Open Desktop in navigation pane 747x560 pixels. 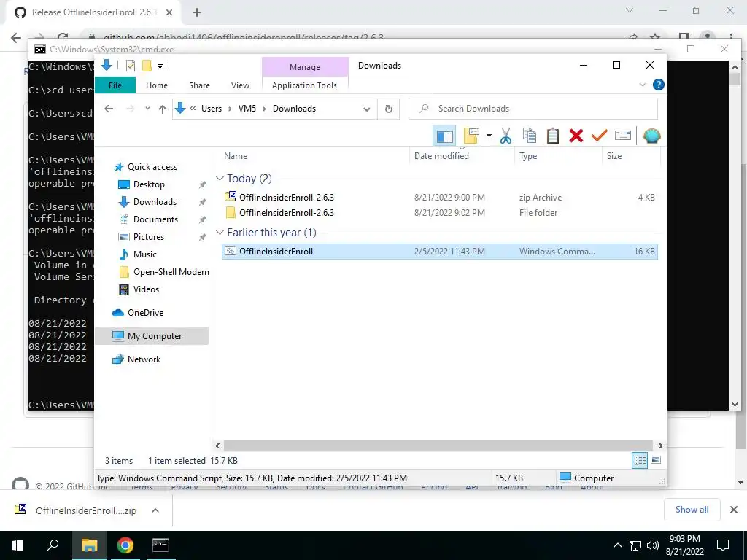tap(149, 184)
